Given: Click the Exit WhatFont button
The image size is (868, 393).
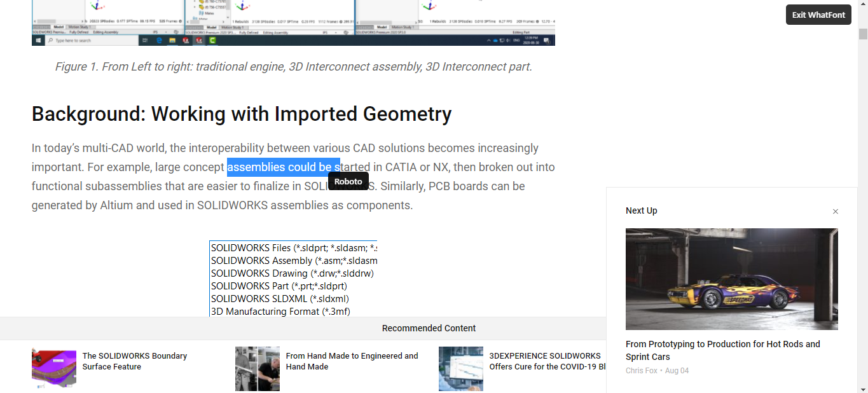Looking at the screenshot, I should click(818, 15).
